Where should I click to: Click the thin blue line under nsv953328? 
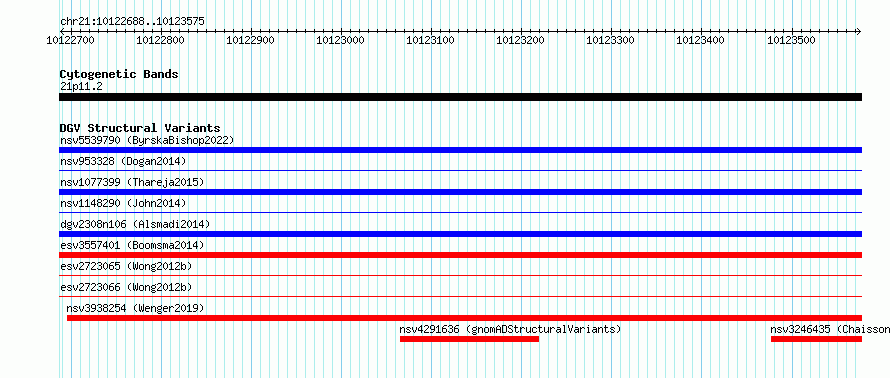point(460,170)
